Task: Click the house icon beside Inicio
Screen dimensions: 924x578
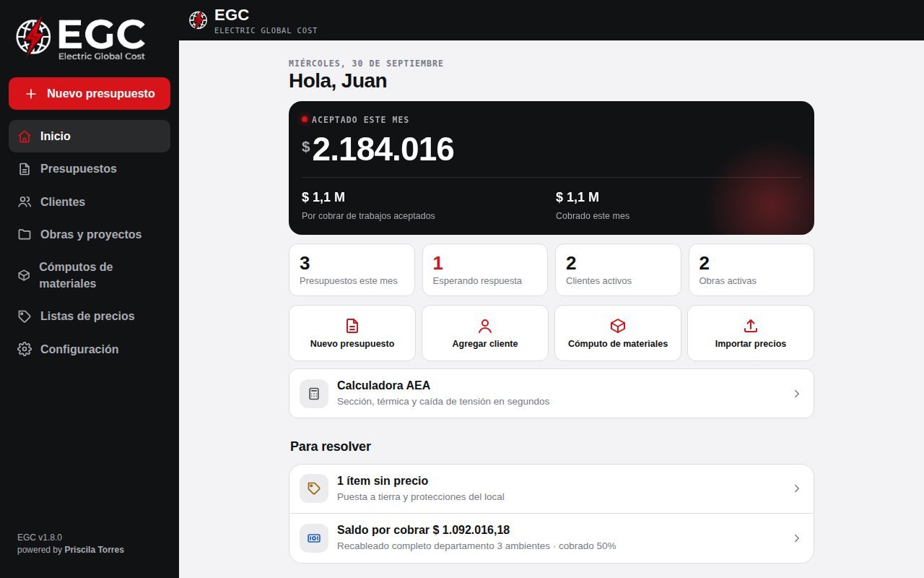Action: [25, 137]
